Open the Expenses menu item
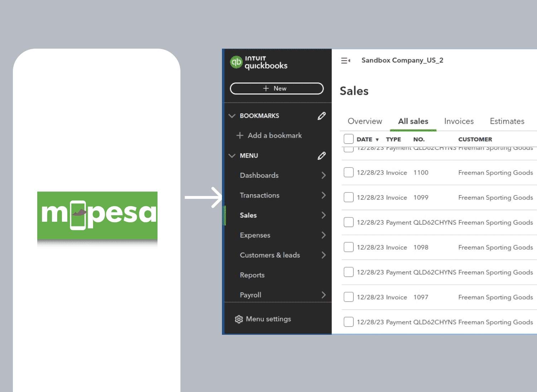This screenshot has height=392, width=537. pos(255,235)
